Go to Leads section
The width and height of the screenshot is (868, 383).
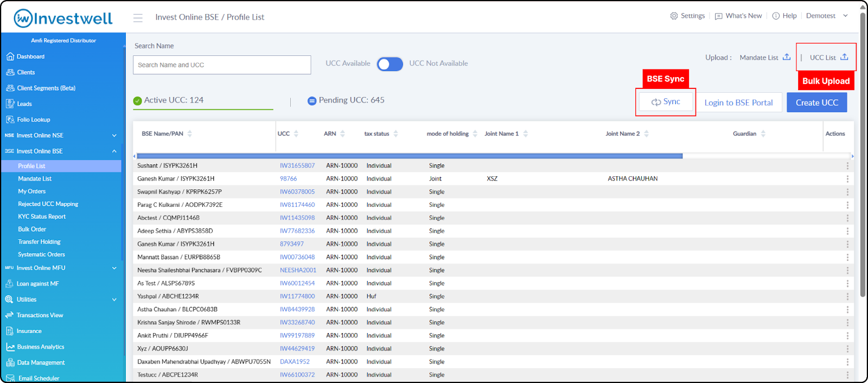tap(24, 104)
